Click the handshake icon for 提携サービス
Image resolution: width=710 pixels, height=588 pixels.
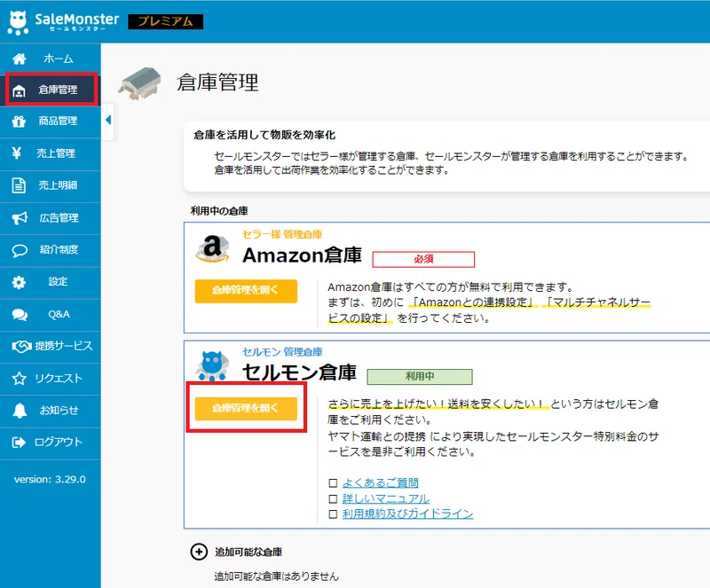click(21, 347)
